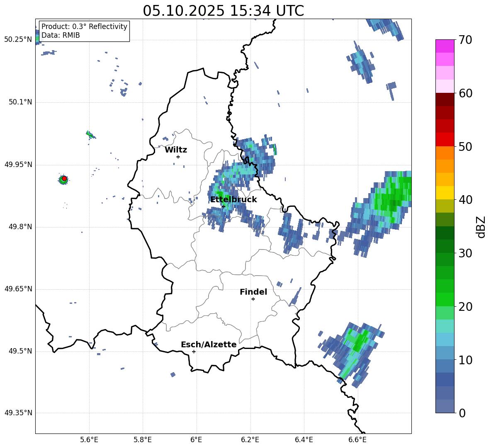Click the Esch/Alzette city label
This screenshot has width=491, height=448.
tap(209, 345)
